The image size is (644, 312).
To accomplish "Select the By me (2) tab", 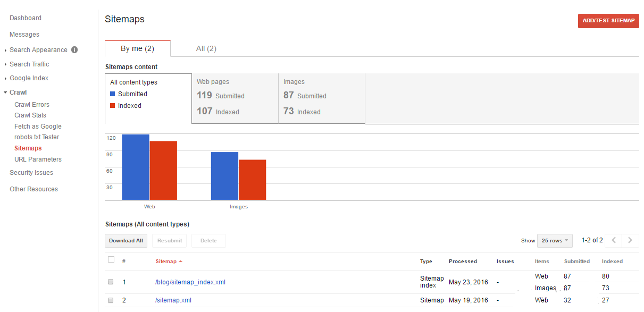I will pos(138,48).
